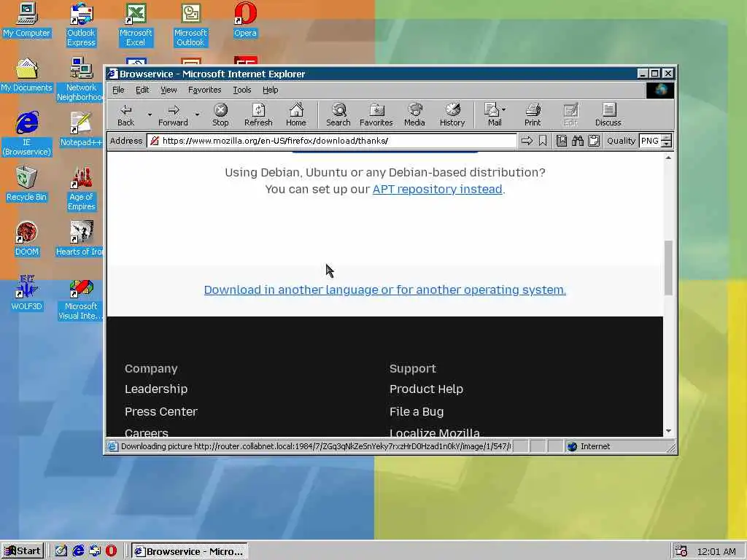
Task: Refresh the current page
Action: tap(258, 114)
